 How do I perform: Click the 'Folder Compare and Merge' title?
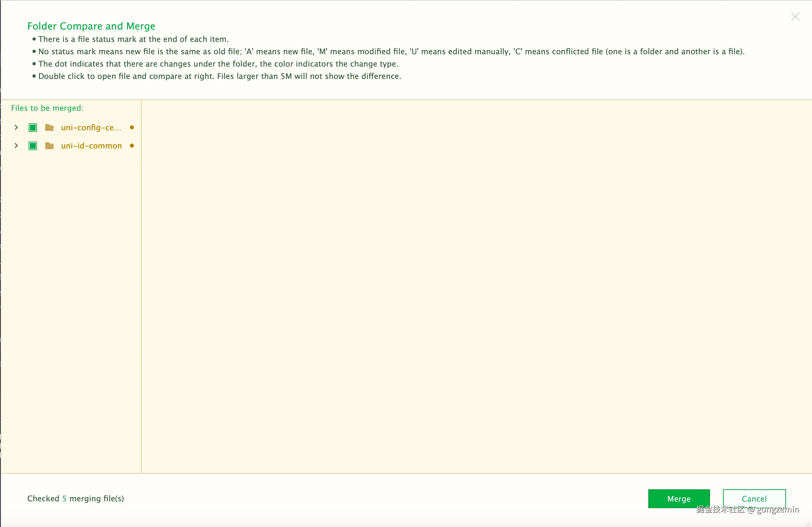pyautogui.click(x=91, y=26)
